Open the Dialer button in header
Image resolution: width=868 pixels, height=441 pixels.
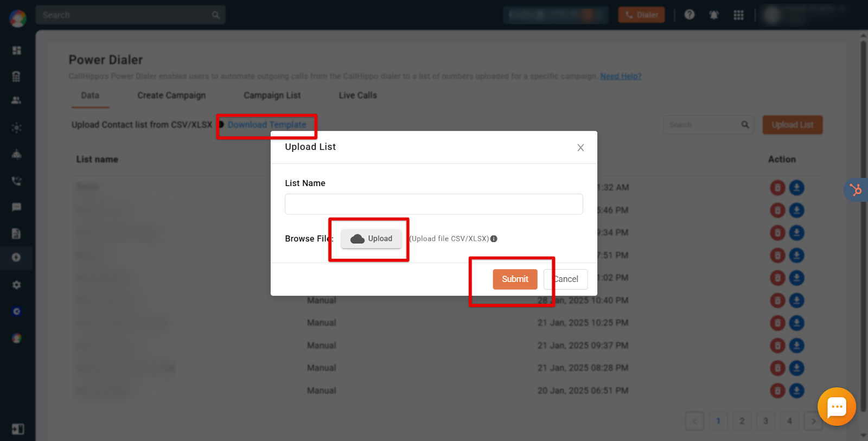pyautogui.click(x=641, y=15)
